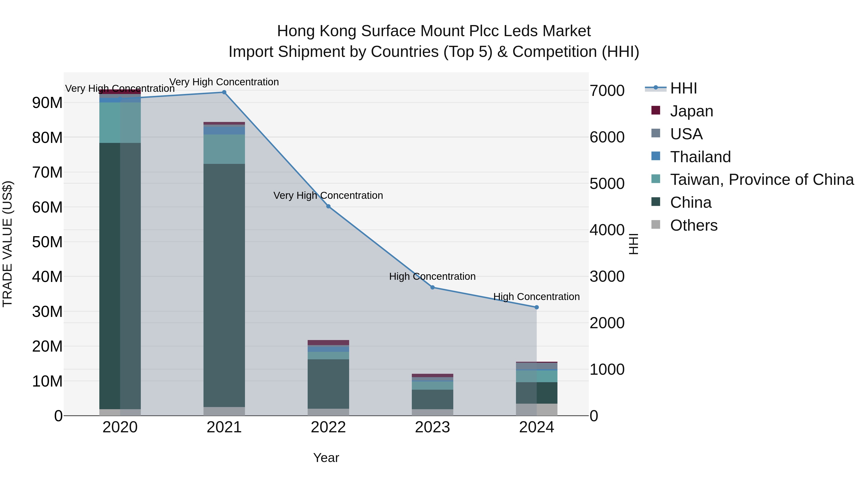The image size is (868, 488).
Task: Click the 1000 HHI axis tick label
Action: [607, 369]
